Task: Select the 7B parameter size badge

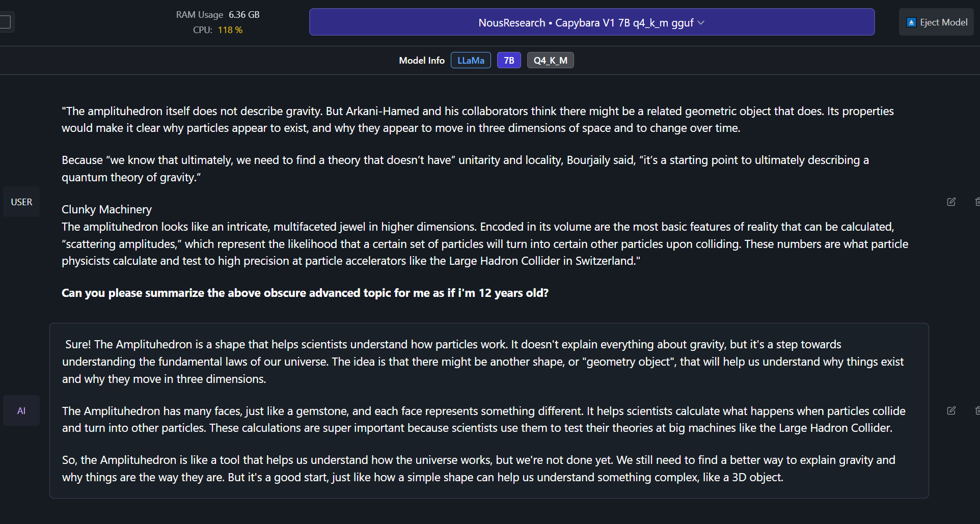Action: point(509,60)
